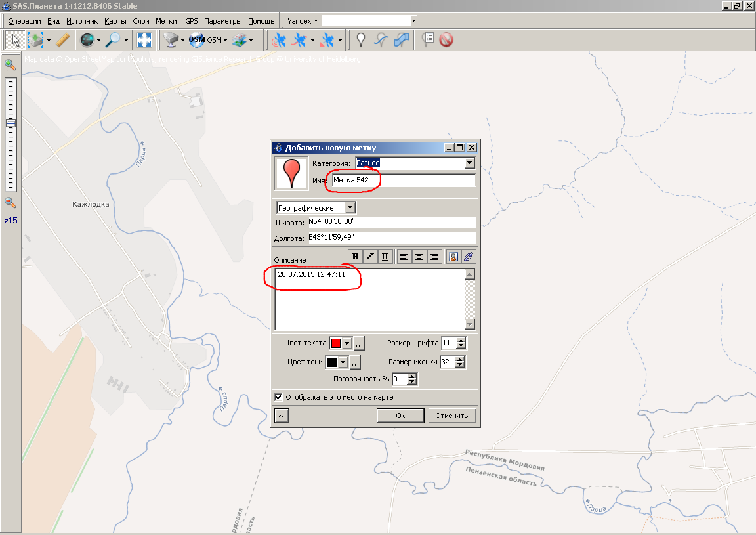Open the Метки menu
The height and width of the screenshot is (535, 756).
pyautogui.click(x=166, y=21)
